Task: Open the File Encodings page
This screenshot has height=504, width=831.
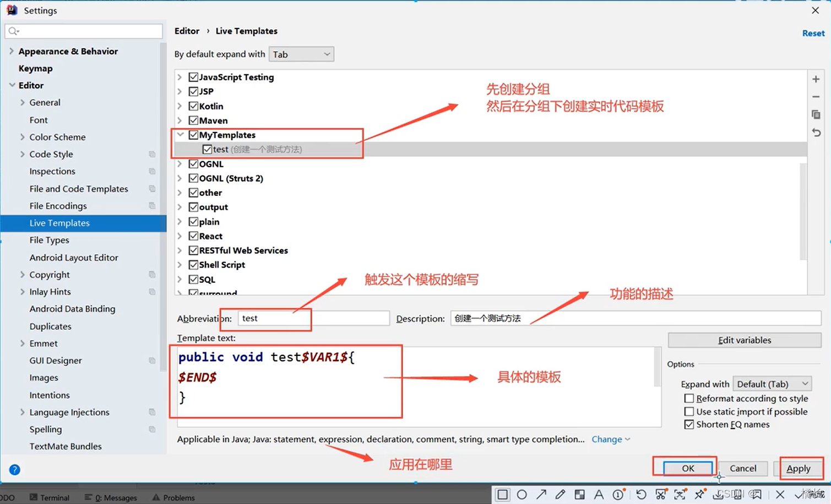Action: (x=58, y=206)
